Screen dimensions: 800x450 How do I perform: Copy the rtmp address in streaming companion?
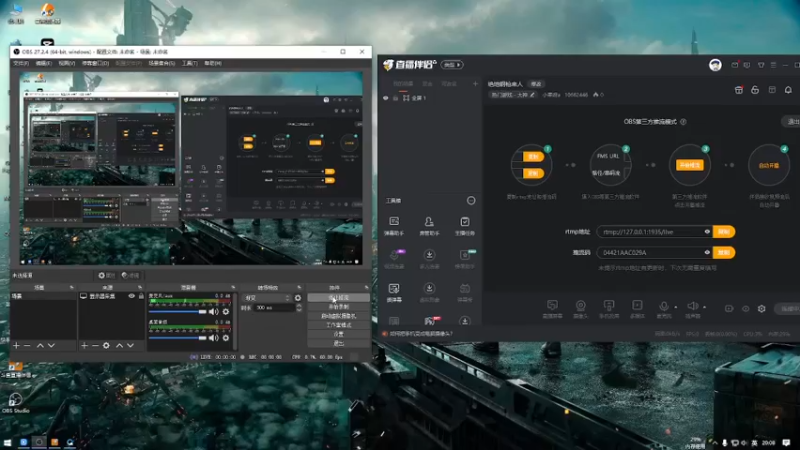(x=723, y=232)
